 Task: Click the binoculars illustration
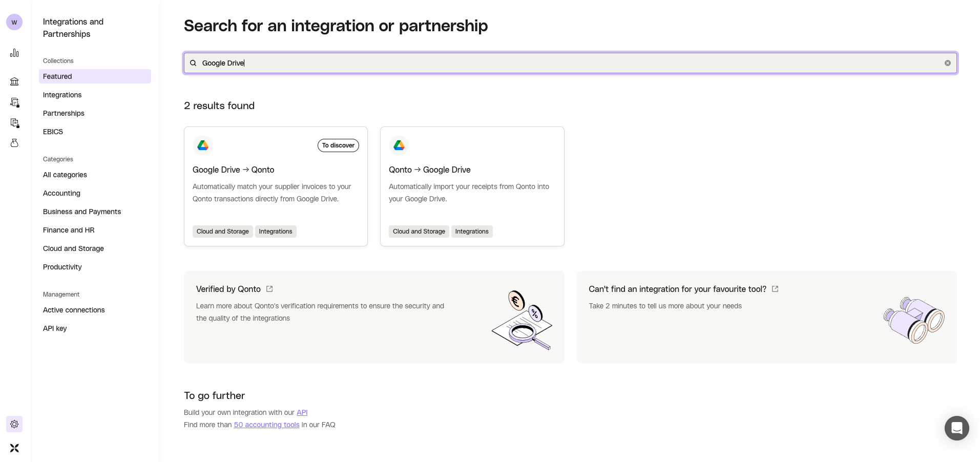pos(914,320)
